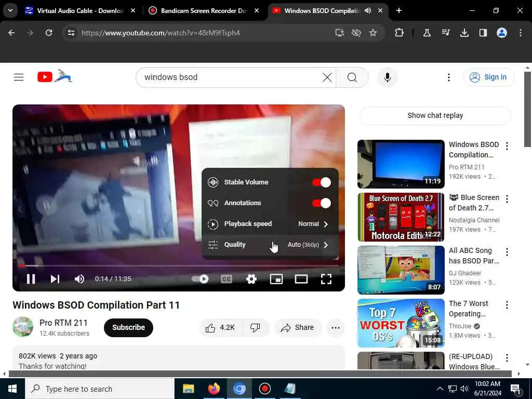Open options for All ABC Song video
The image size is (532, 399).
click(507, 252)
